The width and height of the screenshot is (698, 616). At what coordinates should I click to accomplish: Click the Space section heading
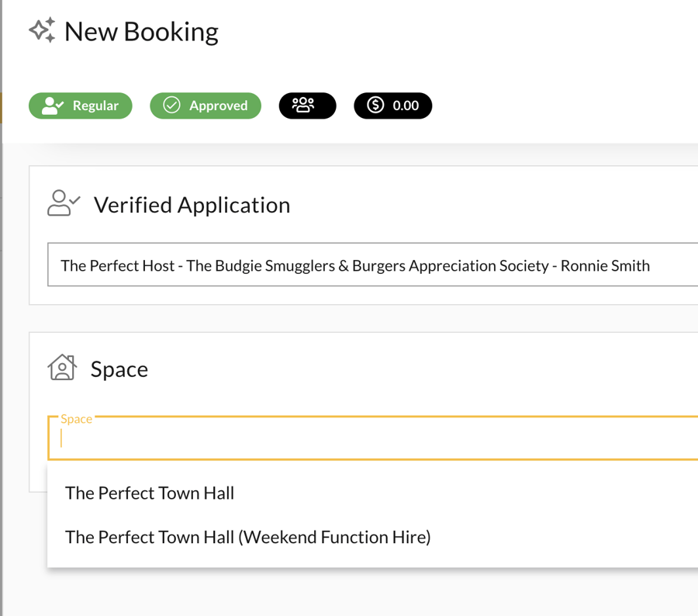point(119,369)
